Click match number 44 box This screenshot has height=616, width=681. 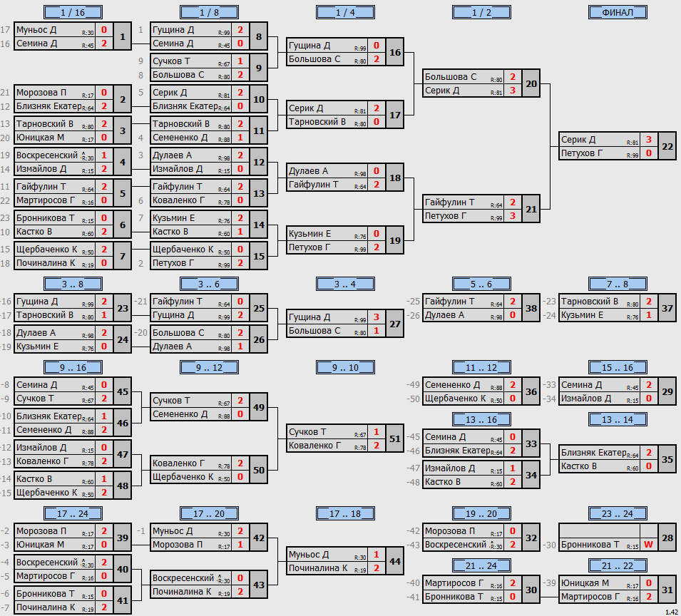[x=395, y=561]
